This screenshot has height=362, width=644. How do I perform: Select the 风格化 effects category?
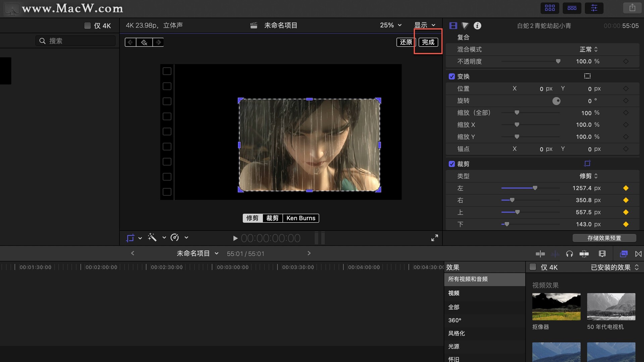(485, 334)
